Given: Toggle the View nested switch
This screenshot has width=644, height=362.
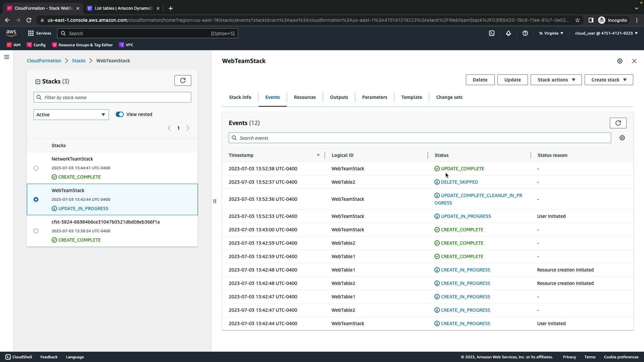Looking at the screenshot, I should tap(120, 114).
